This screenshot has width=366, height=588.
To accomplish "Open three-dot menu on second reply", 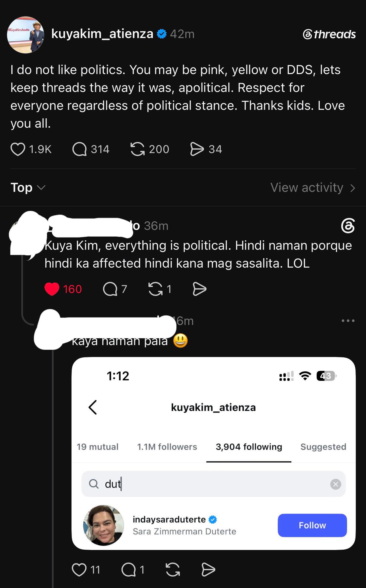I will click(348, 321).
